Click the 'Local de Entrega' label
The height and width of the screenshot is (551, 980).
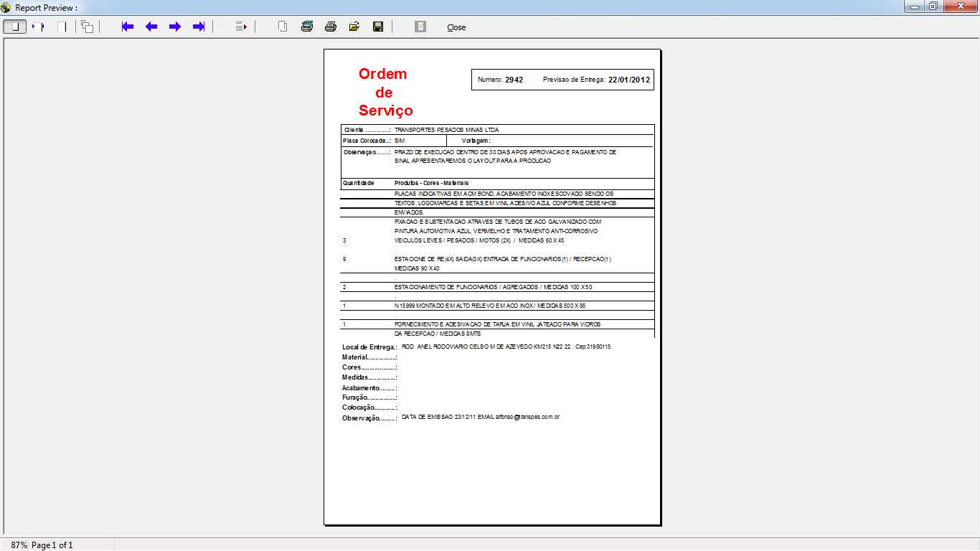(370, 347)
